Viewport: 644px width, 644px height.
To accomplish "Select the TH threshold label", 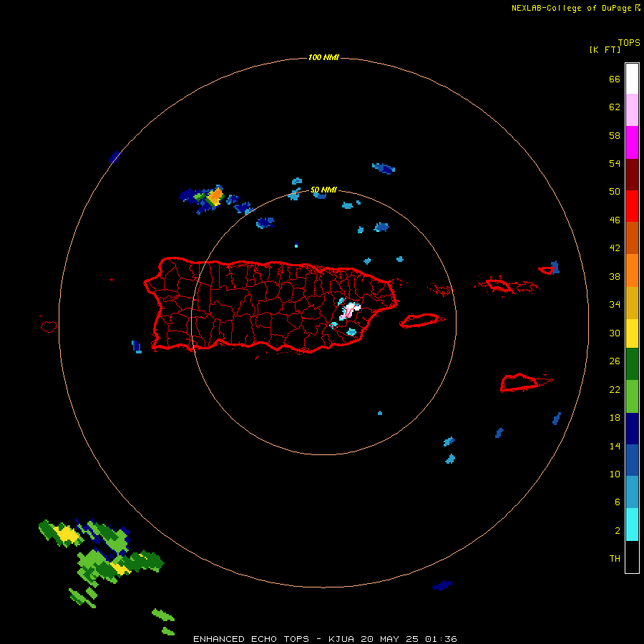I will [x=615, y=558].
